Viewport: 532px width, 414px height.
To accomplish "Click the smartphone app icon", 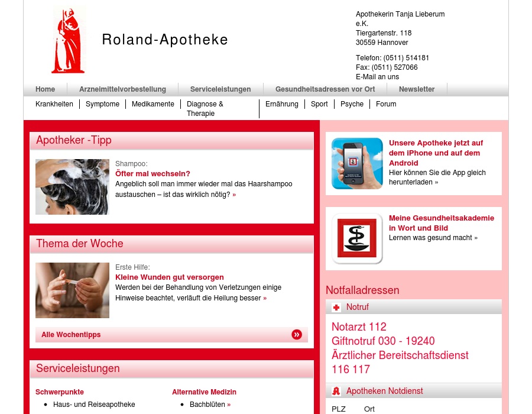I will [x=357, y=163].
